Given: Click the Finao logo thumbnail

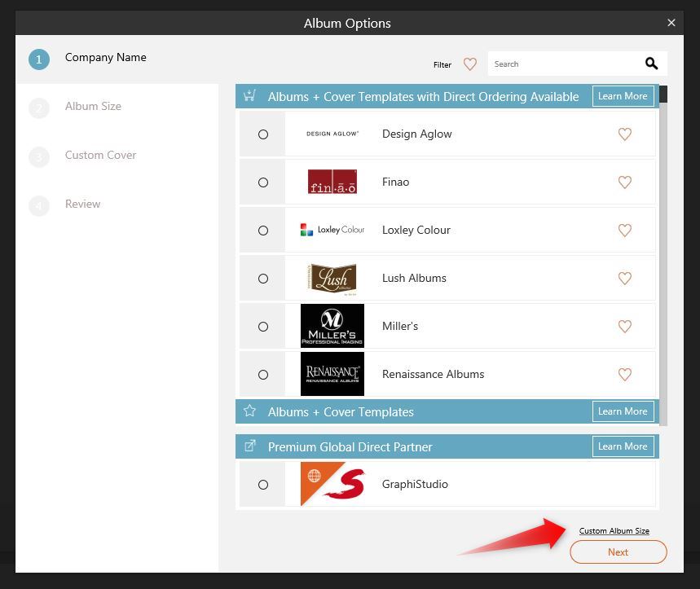Looking at the screenshot, I should click(x=332, y=182).
